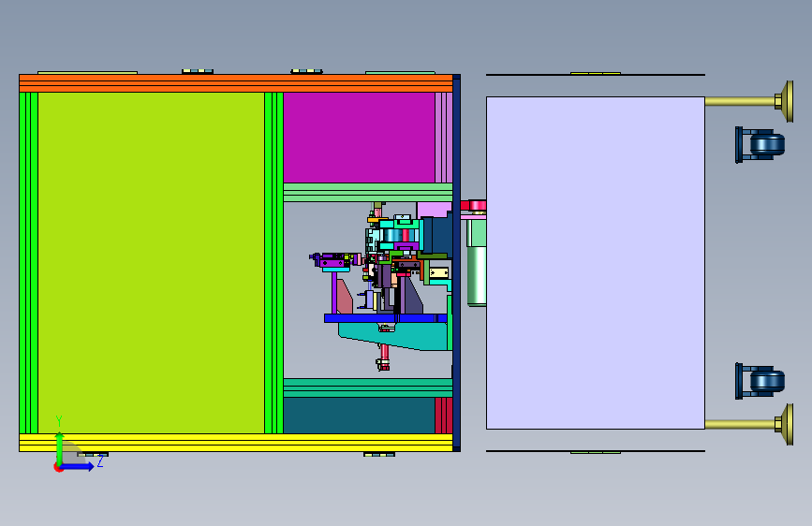
Task: Pick the purple gripper assembly on the left
Action: click(334, 260)
